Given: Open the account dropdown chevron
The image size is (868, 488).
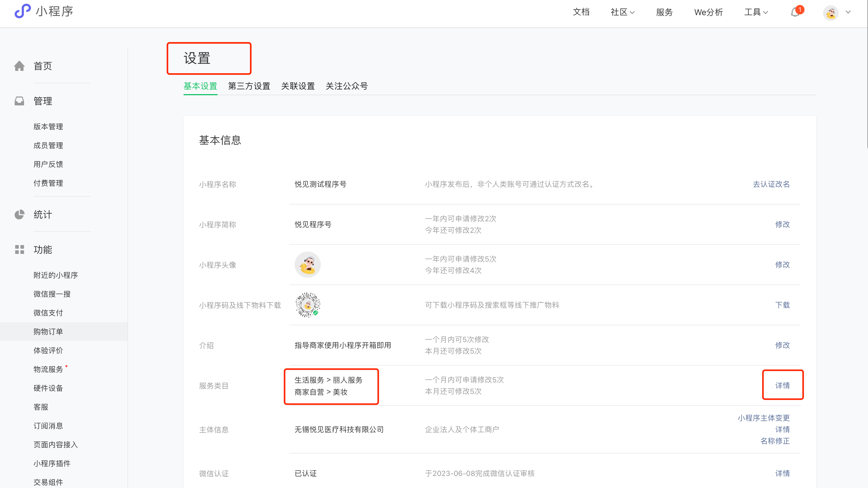Looking at the screenshot, I should point(848,12).
